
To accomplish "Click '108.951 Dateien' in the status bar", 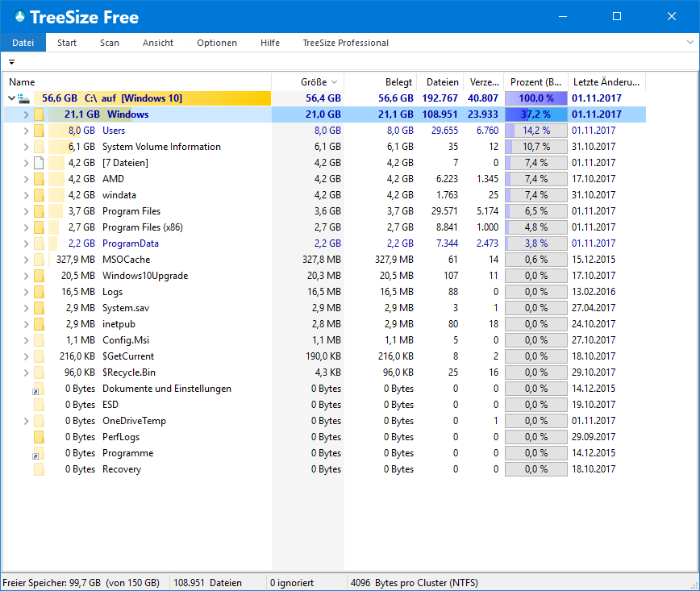I will tap(207, 583).
